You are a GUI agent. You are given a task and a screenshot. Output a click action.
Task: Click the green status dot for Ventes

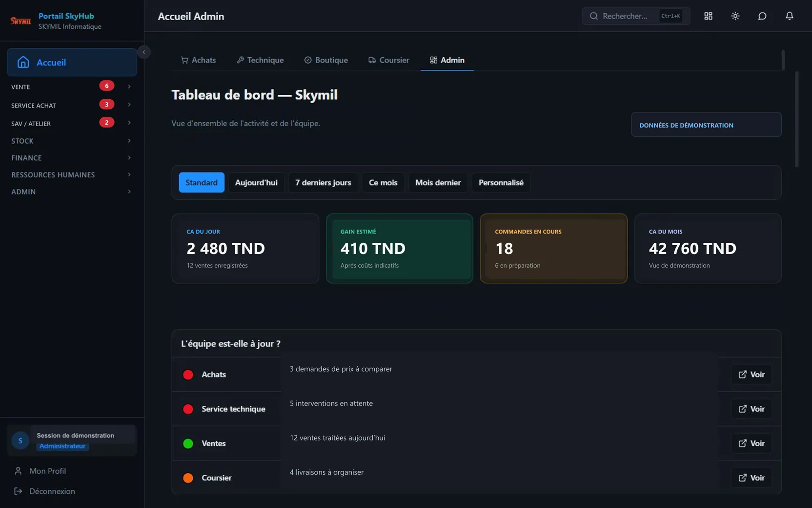tap(188, 444)
